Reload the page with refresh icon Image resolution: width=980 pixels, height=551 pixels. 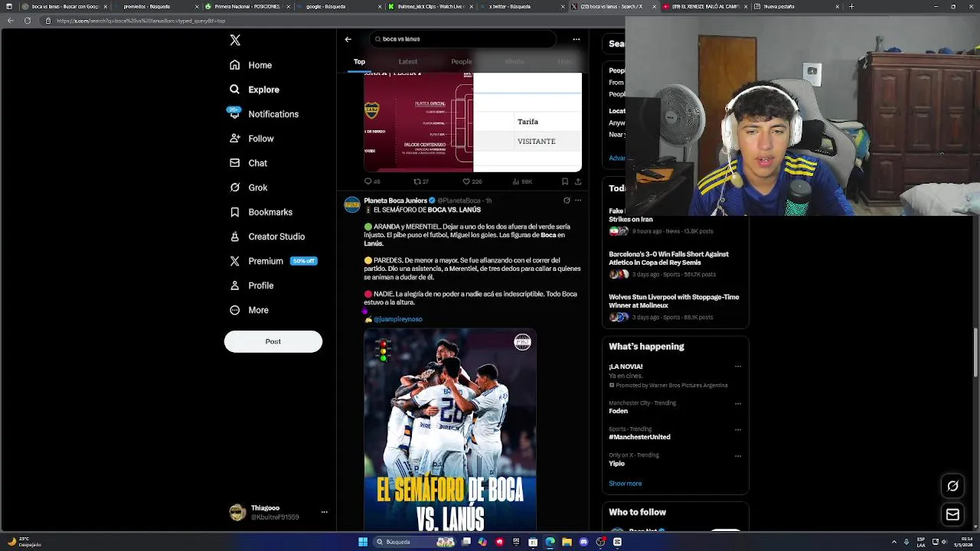coord(28,21)
